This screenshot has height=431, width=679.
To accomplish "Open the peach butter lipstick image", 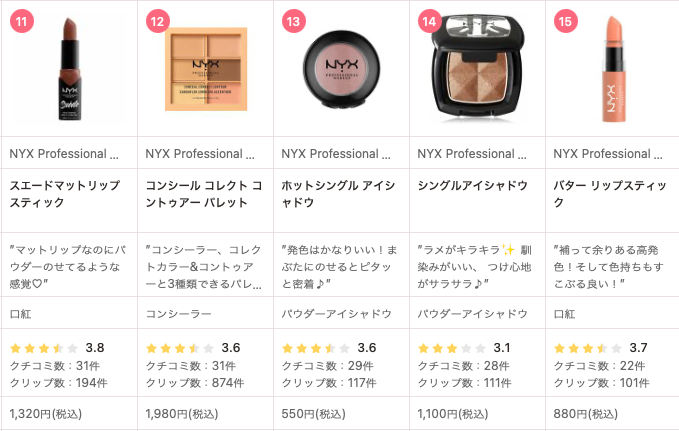I will click(614, 69).
